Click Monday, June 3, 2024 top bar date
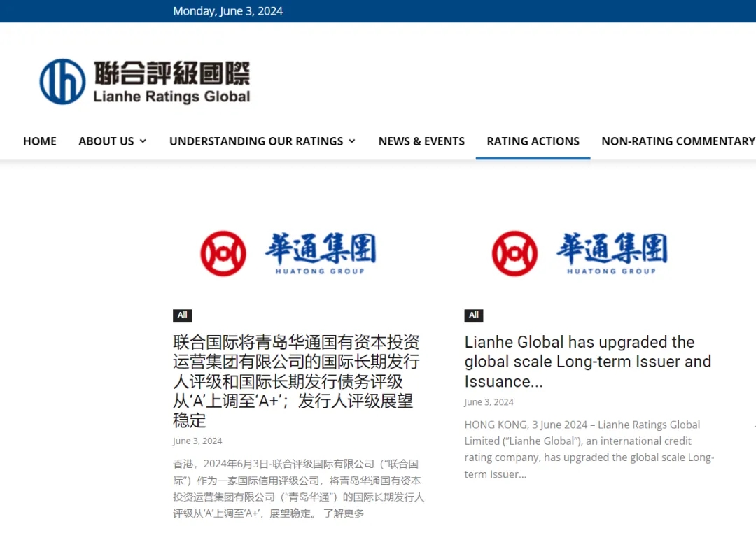Image resolution: width=756 pixels, height=533 pixels. (x=228, y=11)
